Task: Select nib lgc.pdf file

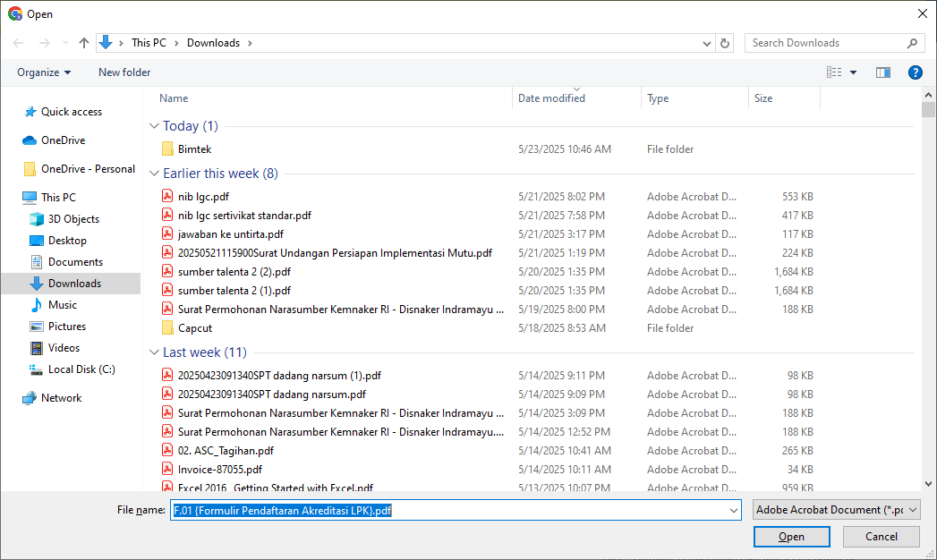Action: 204,197
